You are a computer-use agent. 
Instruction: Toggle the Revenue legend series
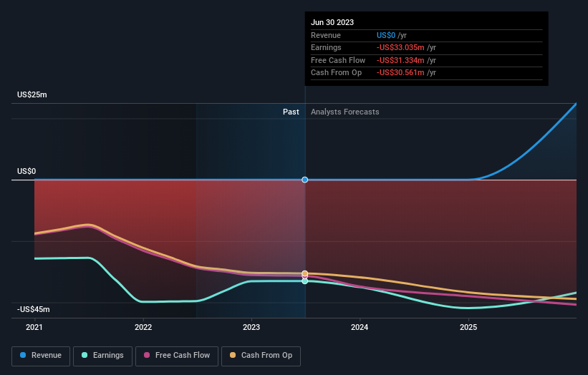41,356
